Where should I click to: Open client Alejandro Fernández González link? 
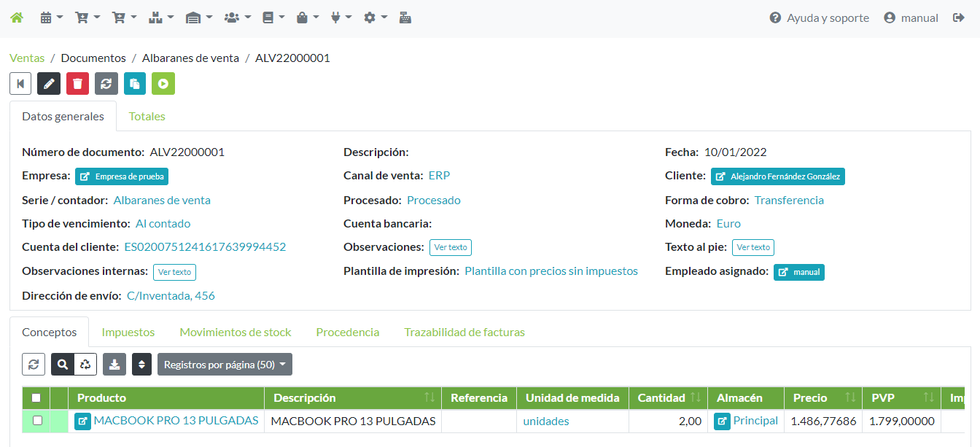pos(777,176)
